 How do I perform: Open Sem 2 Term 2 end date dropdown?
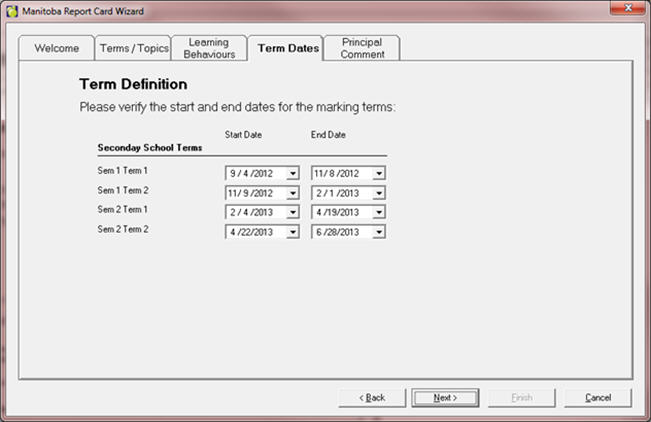pyautogui.click(x=378, y=232)
